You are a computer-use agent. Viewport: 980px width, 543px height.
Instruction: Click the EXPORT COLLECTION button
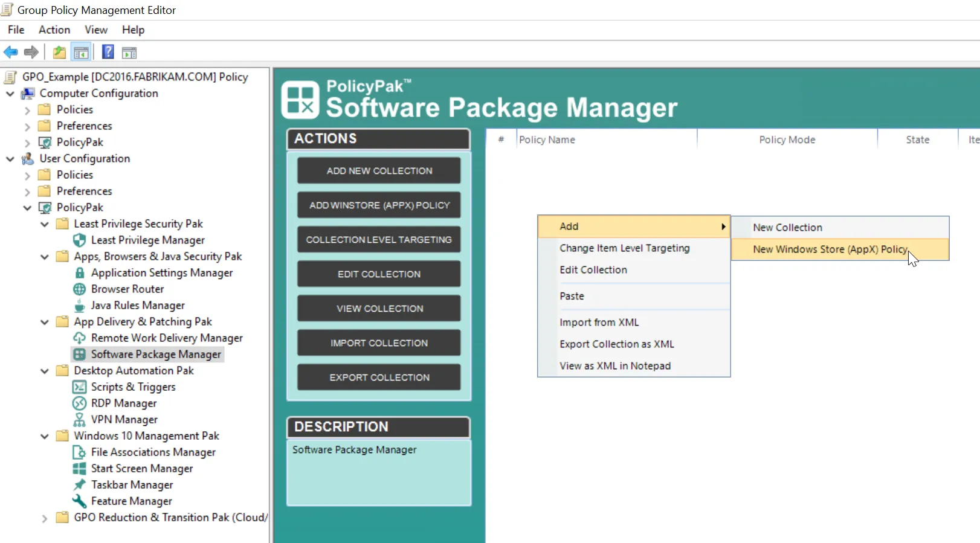click(379, 378)
